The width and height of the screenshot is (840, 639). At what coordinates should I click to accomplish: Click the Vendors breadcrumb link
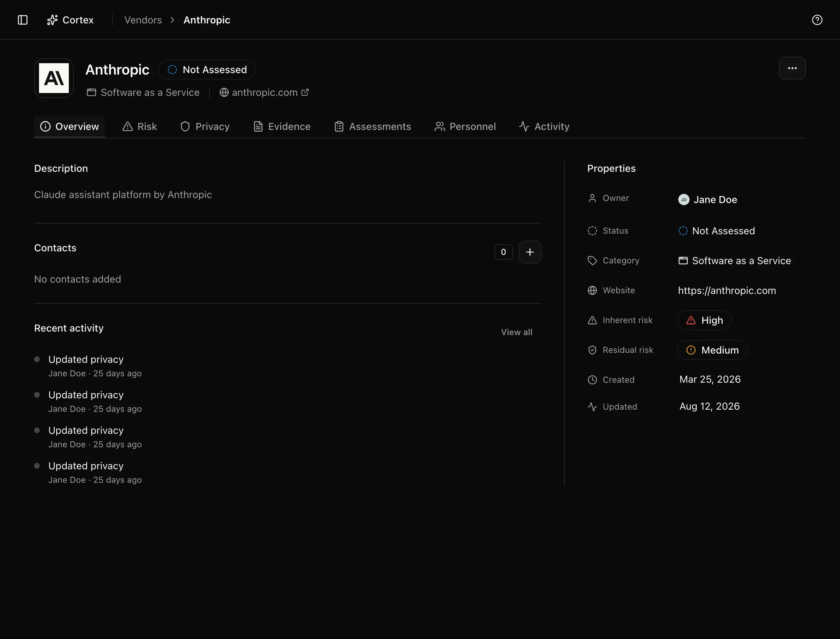pos(143,20)
